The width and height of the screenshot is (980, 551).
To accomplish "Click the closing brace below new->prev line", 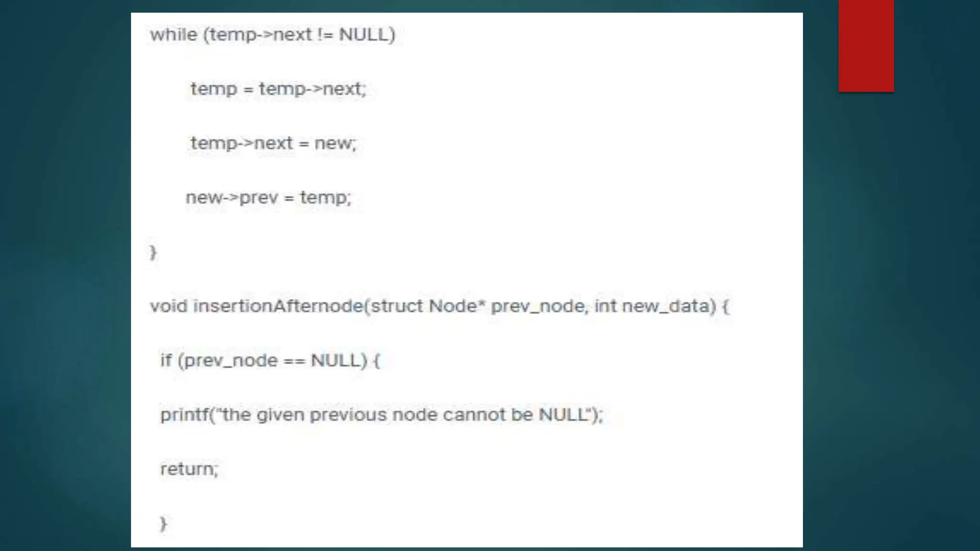I will 153,252.
